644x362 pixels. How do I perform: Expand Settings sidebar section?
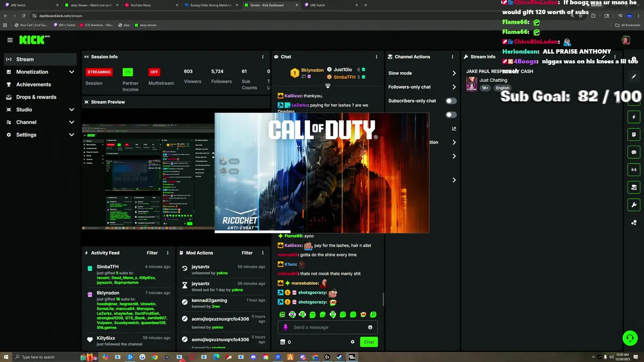(x=71, y=135)
